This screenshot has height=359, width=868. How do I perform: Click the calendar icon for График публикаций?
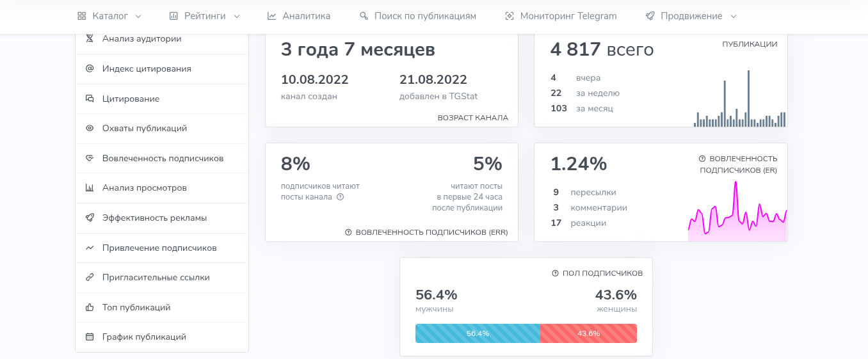(90, 337)
